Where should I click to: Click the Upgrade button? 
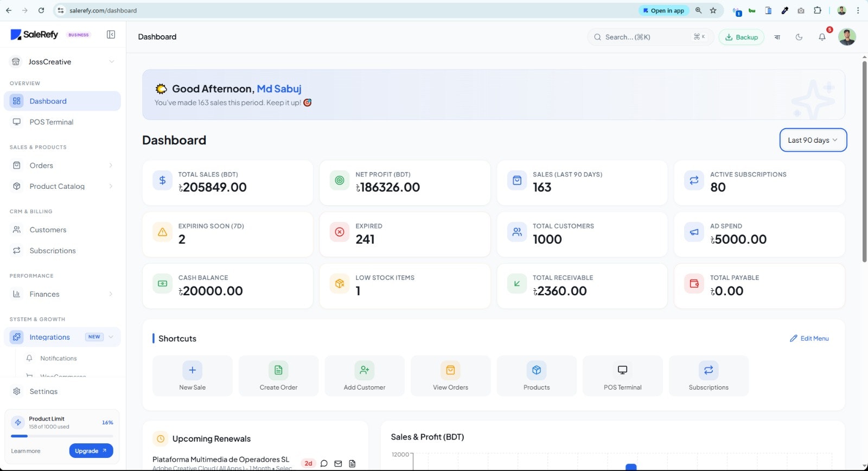point(91,450)
